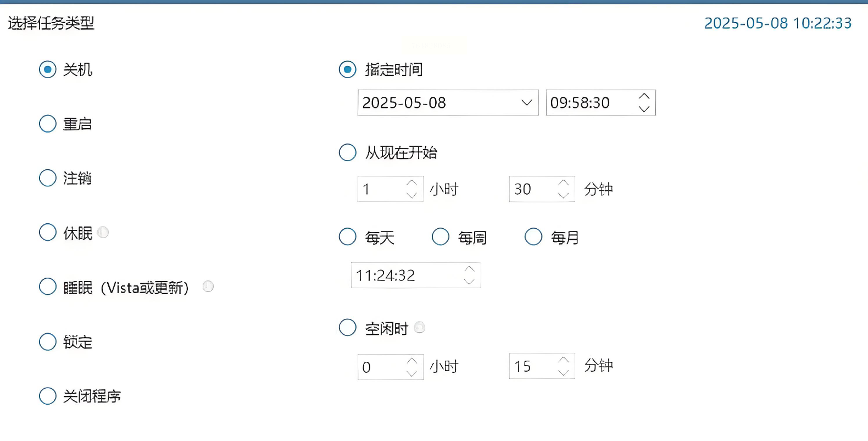
Task: Choose the 关闭程序 task type
Action: (48, 396)
